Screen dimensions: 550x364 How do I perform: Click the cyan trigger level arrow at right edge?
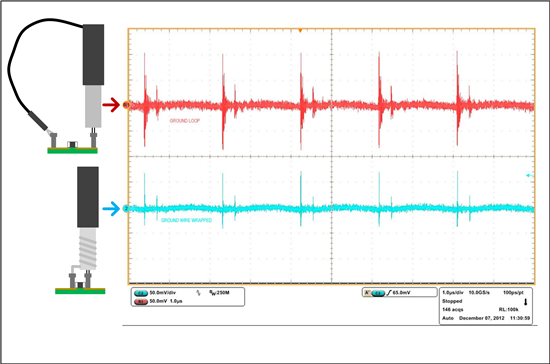coord(530,175)
